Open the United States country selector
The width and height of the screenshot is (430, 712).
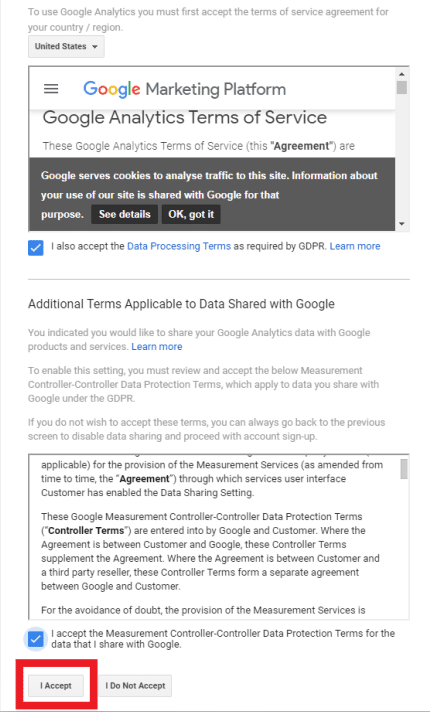click(66, 46)
